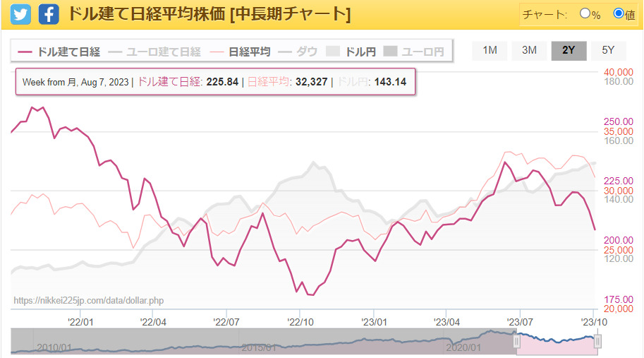This screenshot has height=358, width=644.
Task: Switch chart range to 3M
Action: point(529,50)
